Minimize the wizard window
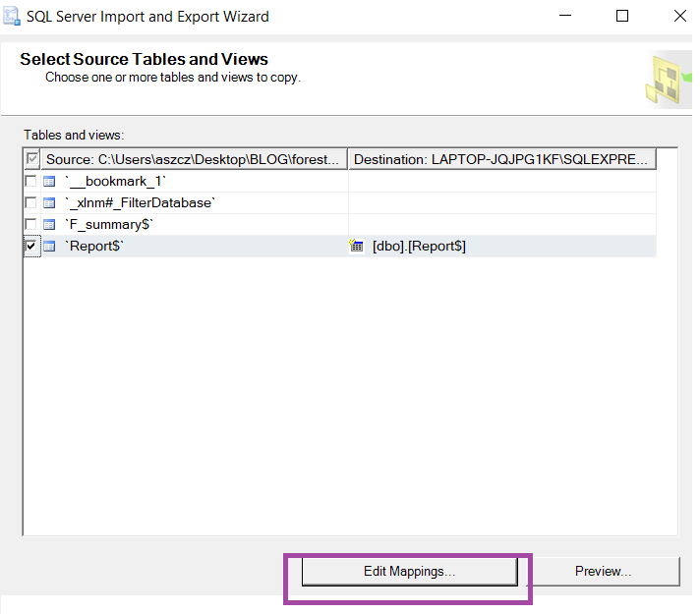 pos(566,16)
